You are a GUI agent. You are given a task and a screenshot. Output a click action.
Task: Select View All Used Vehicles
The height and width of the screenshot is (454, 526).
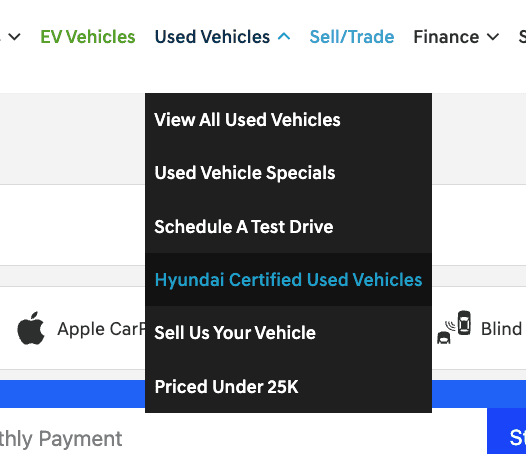tap(288, 120)
